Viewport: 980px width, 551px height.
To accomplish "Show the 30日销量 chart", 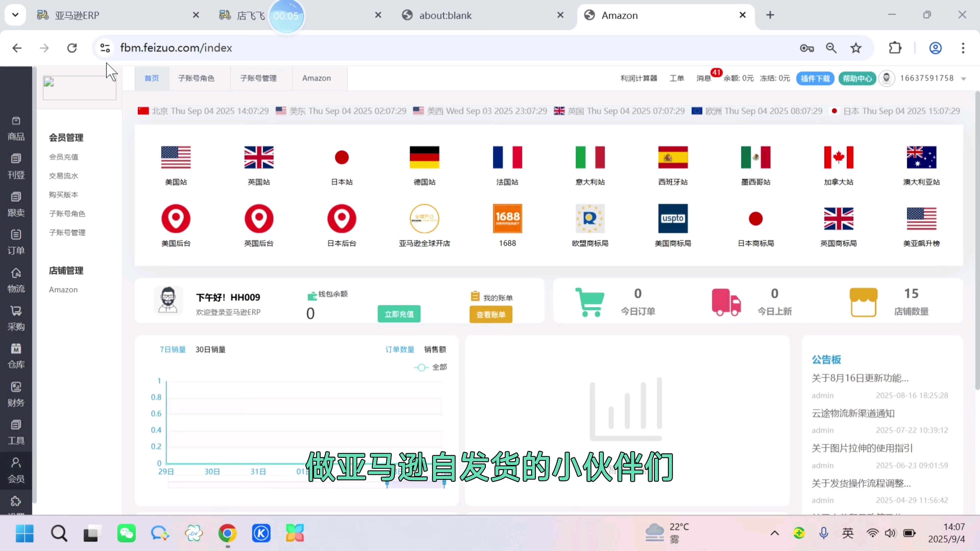I will click(x=210, y=349).
